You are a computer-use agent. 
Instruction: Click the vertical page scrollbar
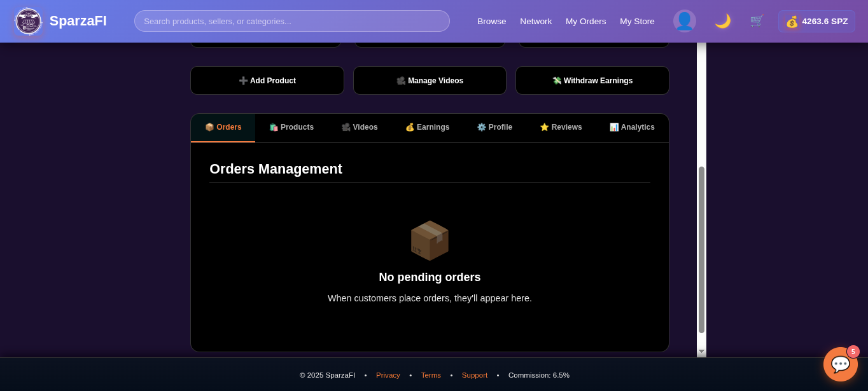point(701,251)
